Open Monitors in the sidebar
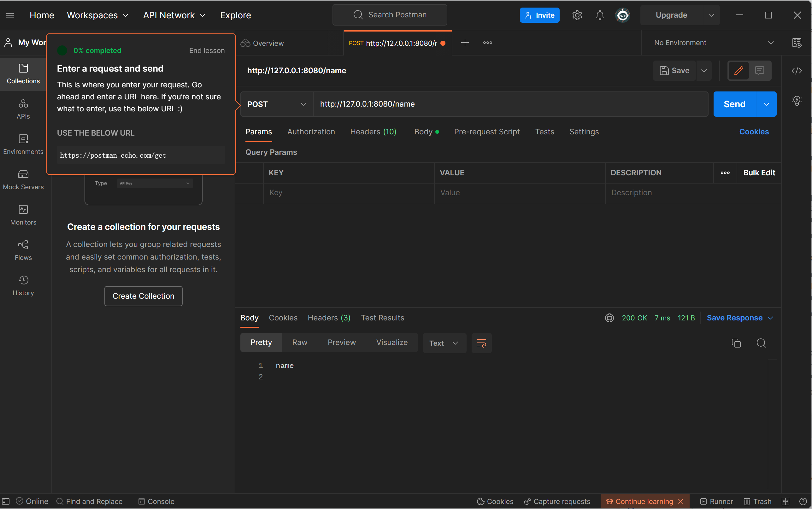 click(x=23, y=215)
